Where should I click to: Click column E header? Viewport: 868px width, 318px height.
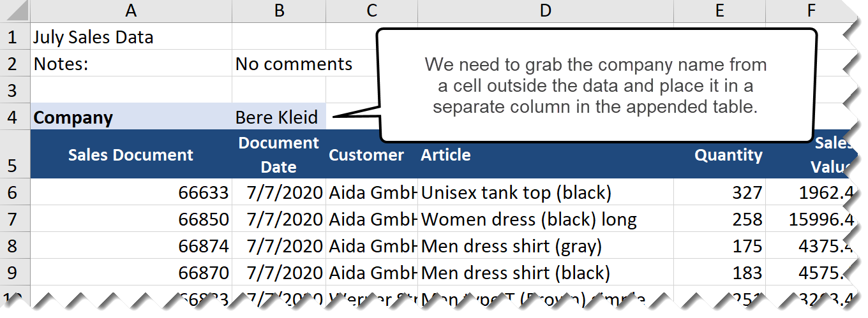719,10
